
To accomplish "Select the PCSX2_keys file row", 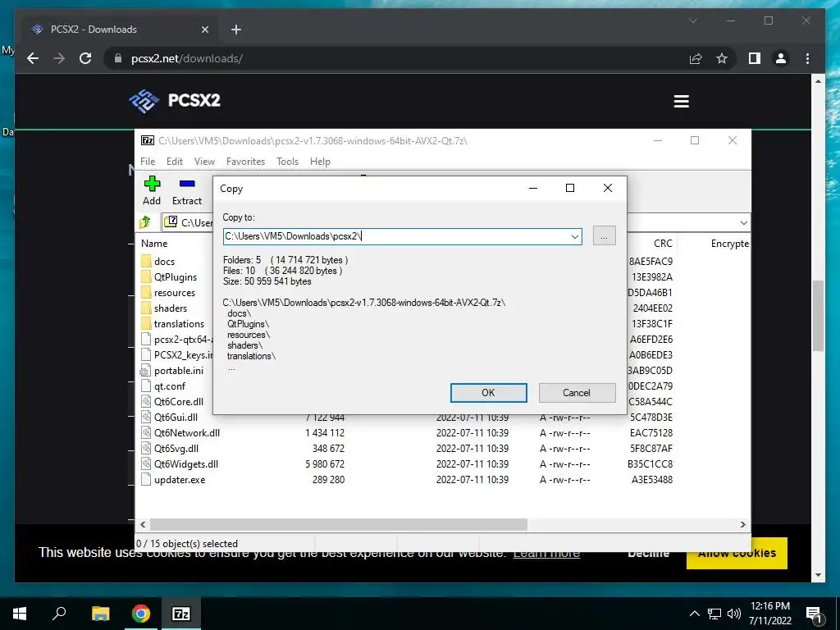I will [x=176, y=354].
